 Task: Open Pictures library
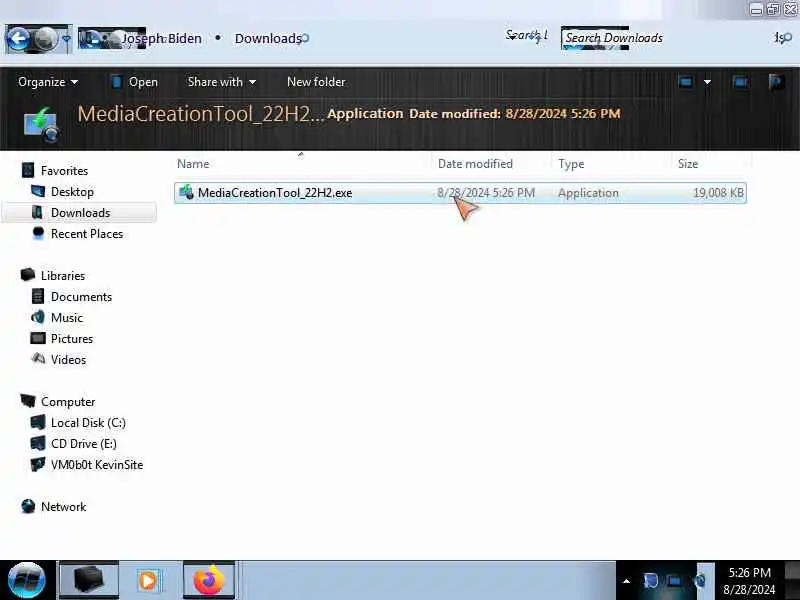point(72,339)
